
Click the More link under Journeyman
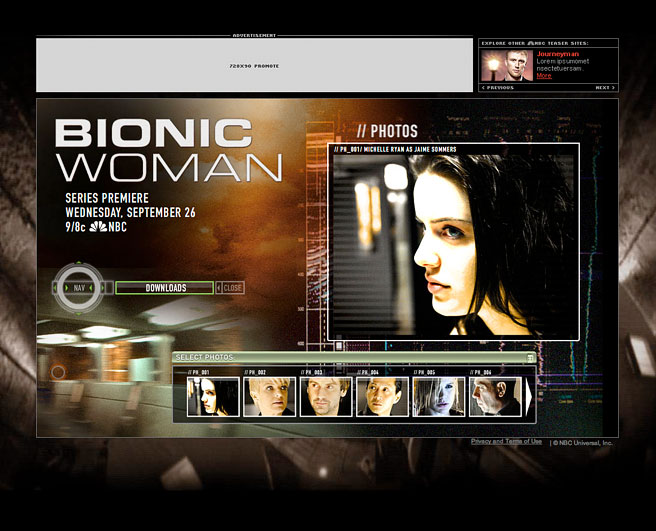click(x=544, y=76)
